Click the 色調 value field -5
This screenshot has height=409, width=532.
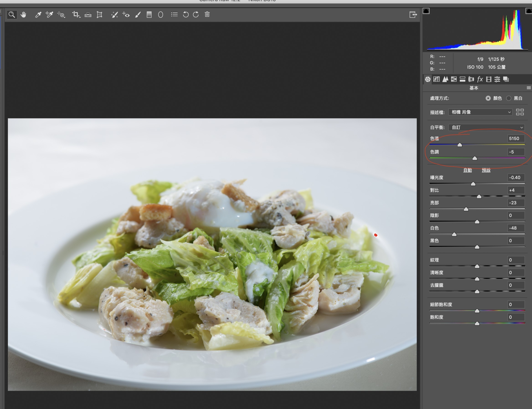(516, 152)
